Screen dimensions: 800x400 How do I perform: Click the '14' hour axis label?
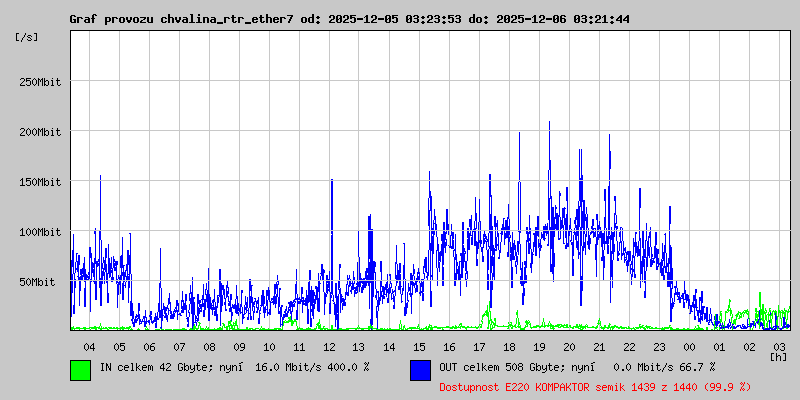[389, 347]
